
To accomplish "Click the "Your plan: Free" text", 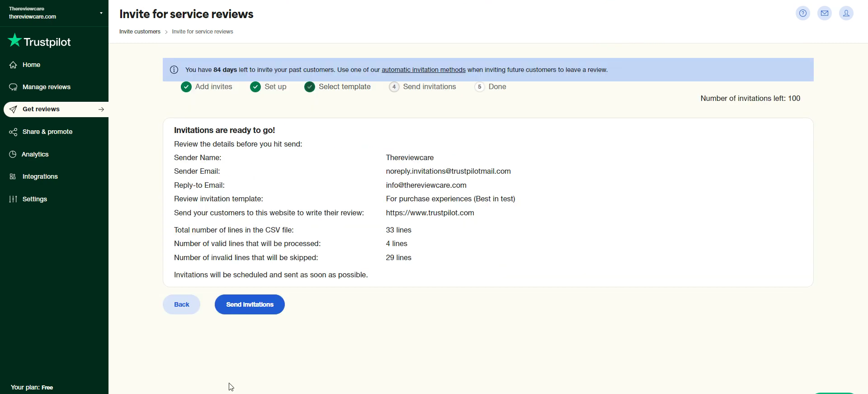I will (x=32, y=388).
